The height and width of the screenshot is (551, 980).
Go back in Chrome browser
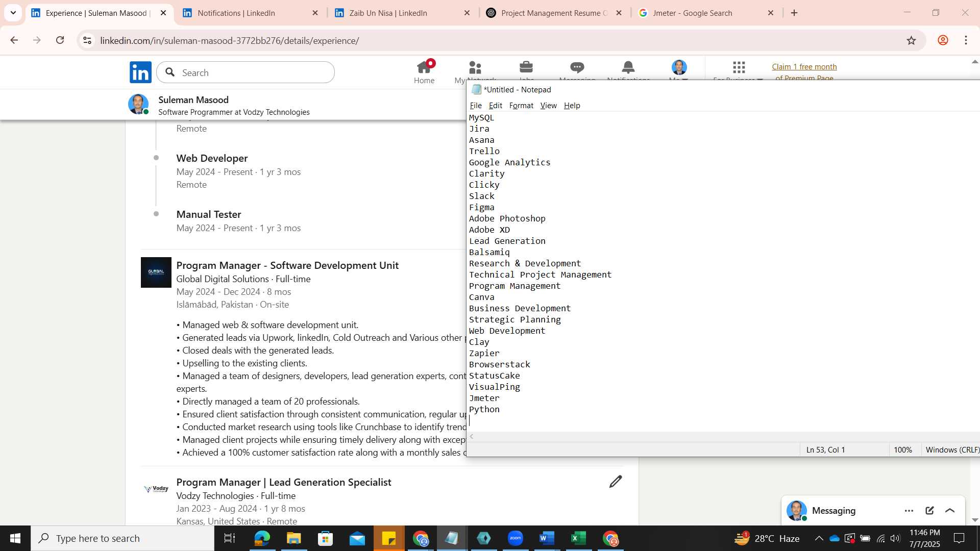[x=14, y=40]
